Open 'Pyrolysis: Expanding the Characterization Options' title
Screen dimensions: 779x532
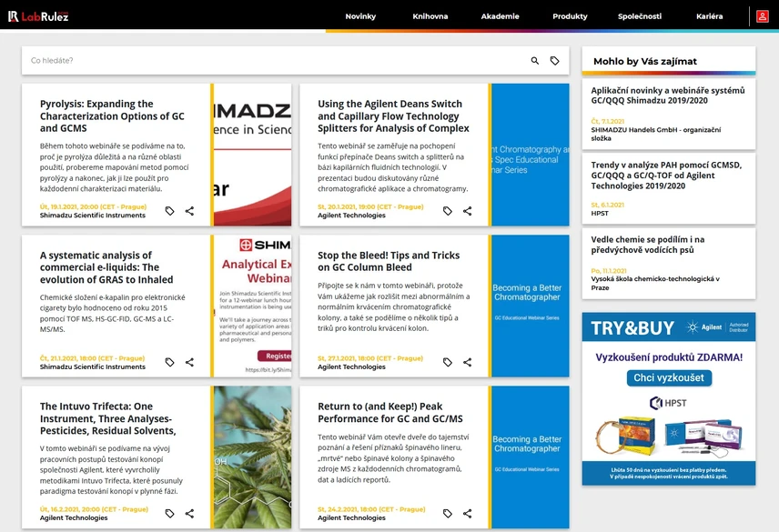pos(112,116)
